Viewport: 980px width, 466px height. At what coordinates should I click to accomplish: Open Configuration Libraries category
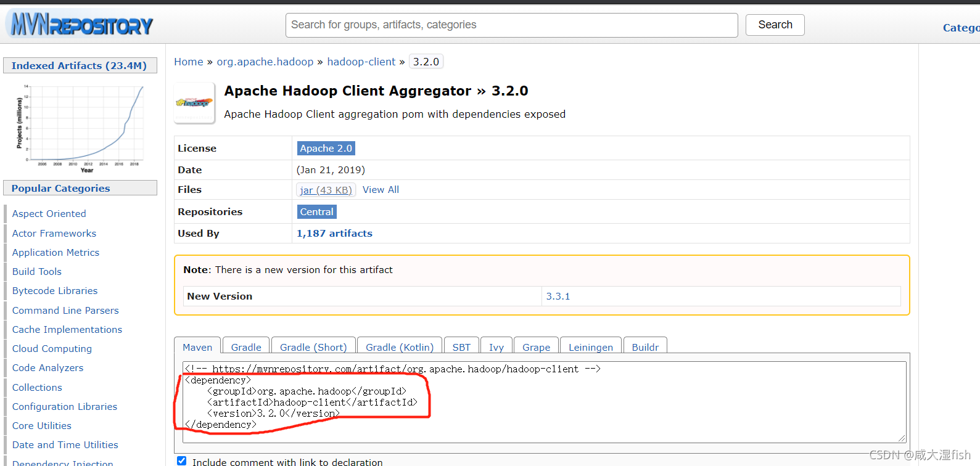click(x=65, y=407)
